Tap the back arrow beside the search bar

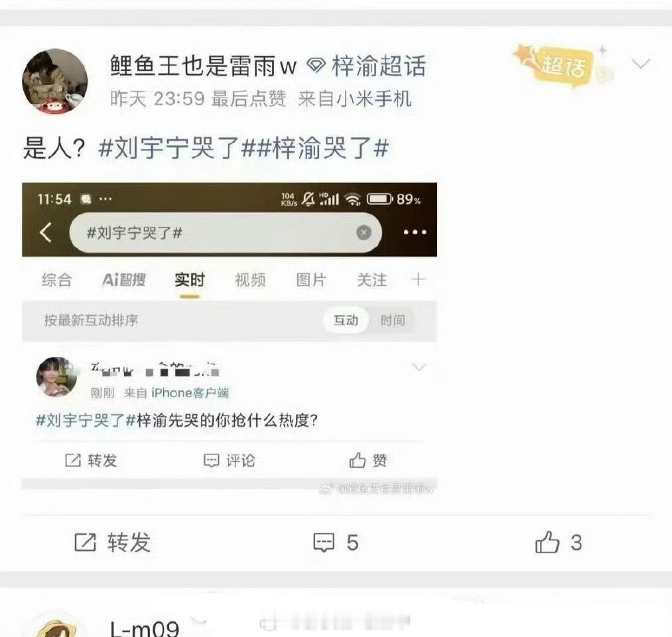tap(45, 232)
